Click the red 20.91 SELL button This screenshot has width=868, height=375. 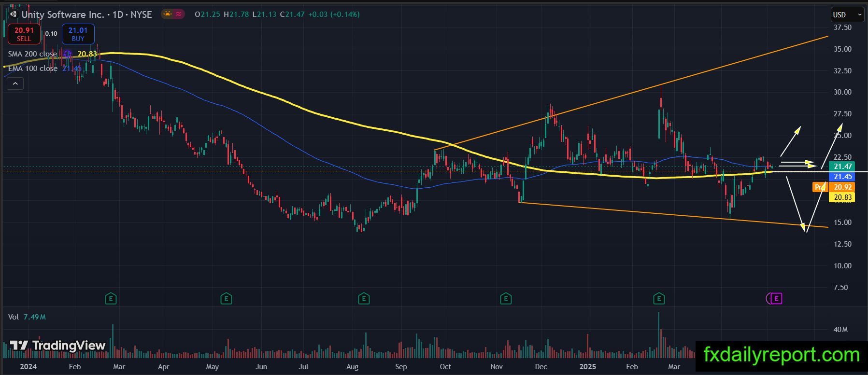coord(24,34)
